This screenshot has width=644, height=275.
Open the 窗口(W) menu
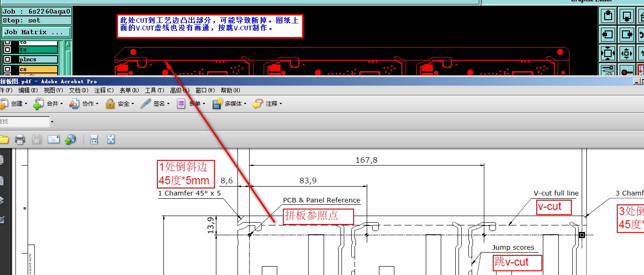click(x=205, y=90)
